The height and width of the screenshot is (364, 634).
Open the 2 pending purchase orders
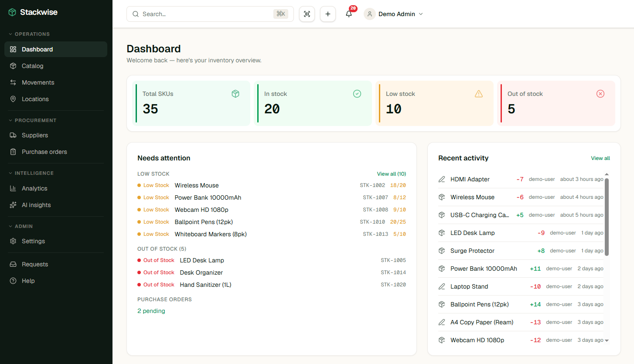coord(151,311)
